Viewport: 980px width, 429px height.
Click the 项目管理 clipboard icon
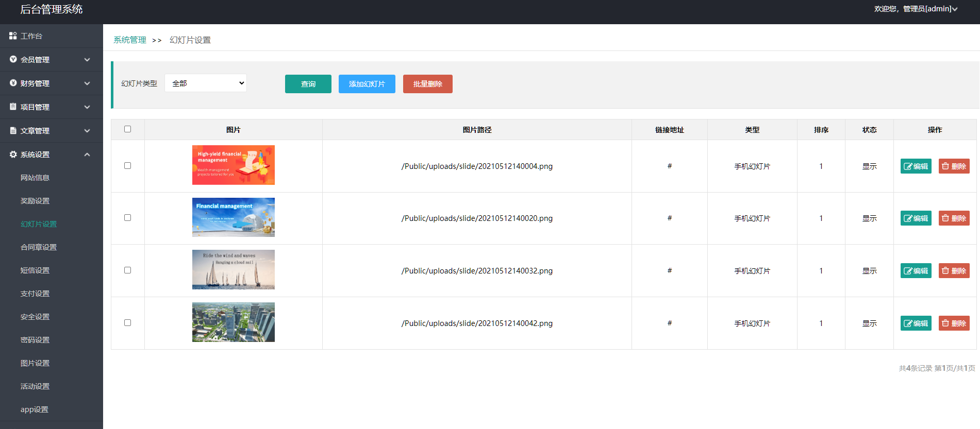(13, 107)
